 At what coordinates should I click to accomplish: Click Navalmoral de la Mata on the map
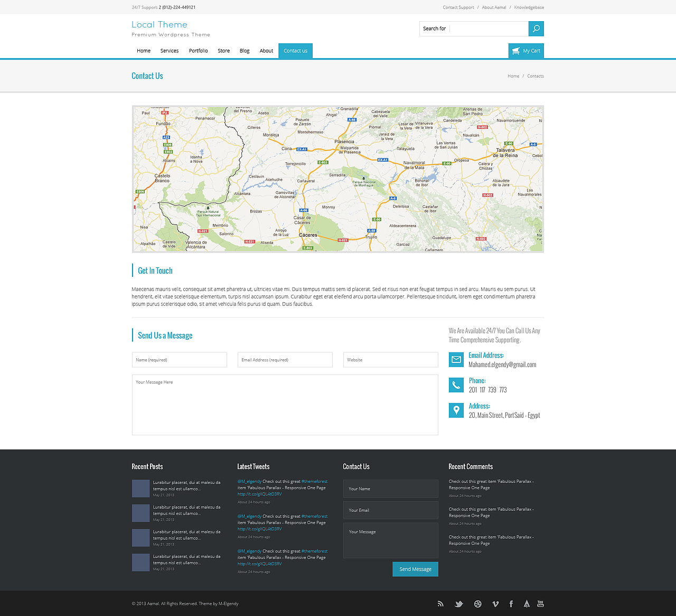[x=414, y=165]
